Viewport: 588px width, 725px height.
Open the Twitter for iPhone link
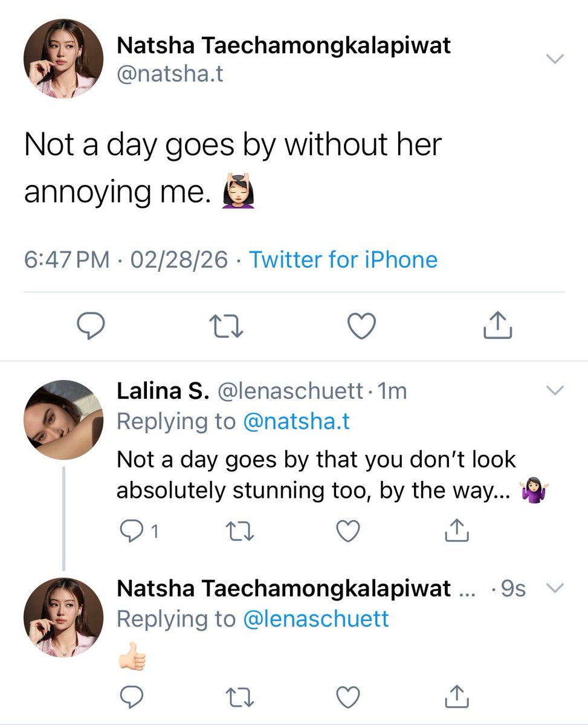343,260
